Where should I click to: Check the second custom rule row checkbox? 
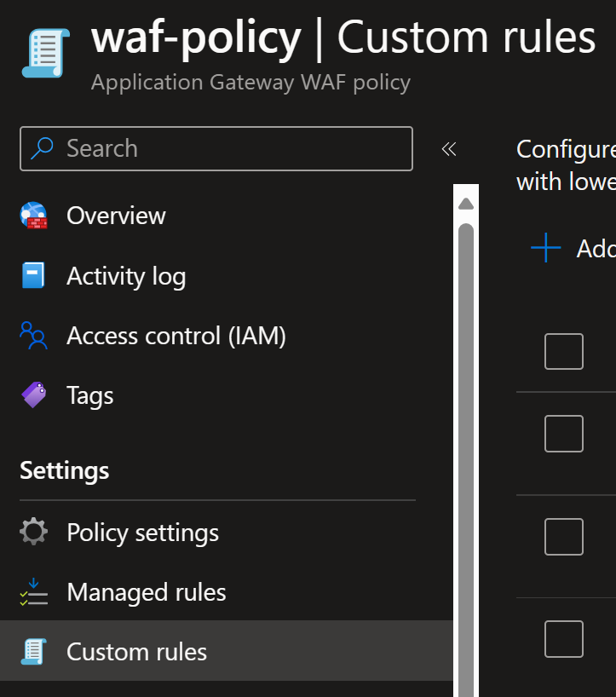pyautogui.click(x=563, y=537)
